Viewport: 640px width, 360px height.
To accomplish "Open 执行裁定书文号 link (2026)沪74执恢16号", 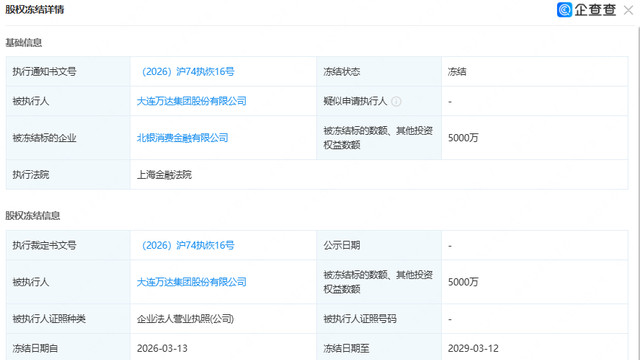I will pyautogui.click(x=187, y=245).
